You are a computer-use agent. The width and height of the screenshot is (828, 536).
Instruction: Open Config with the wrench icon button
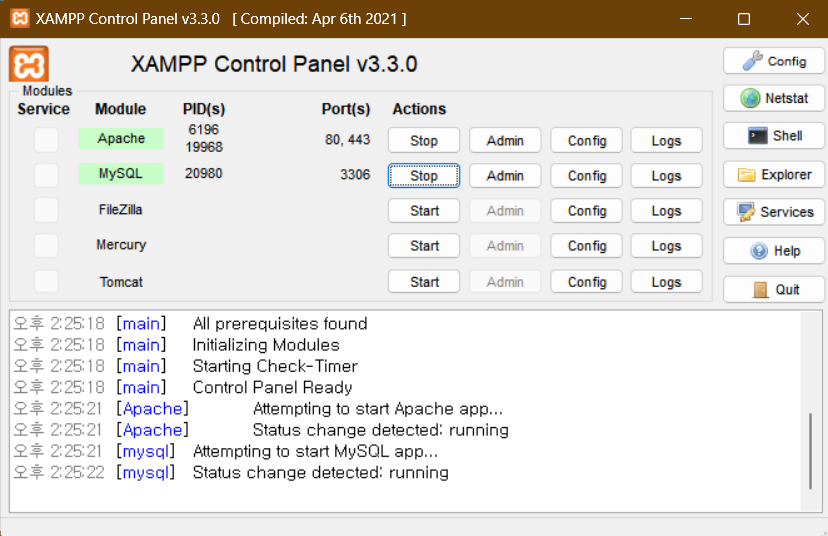pos(774,61)
